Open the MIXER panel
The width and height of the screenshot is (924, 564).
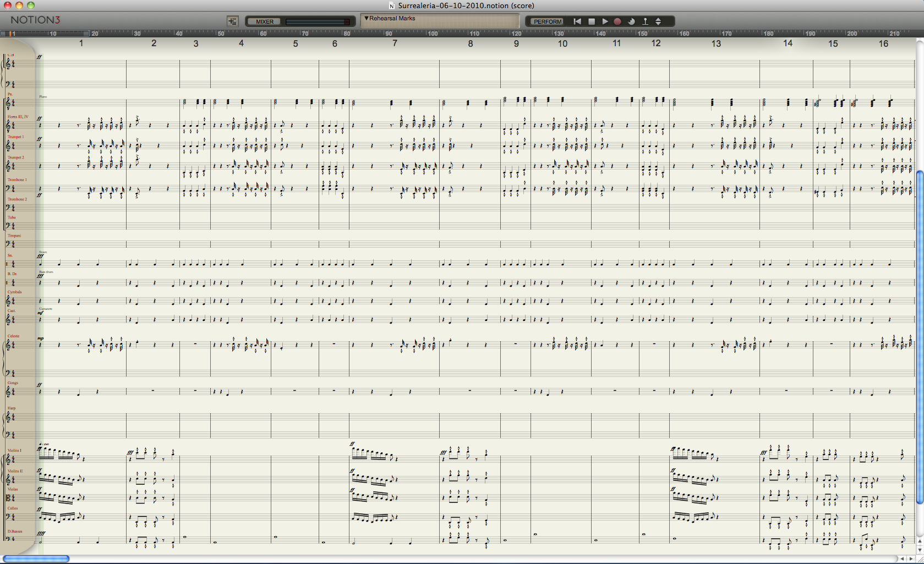[265, 21]
